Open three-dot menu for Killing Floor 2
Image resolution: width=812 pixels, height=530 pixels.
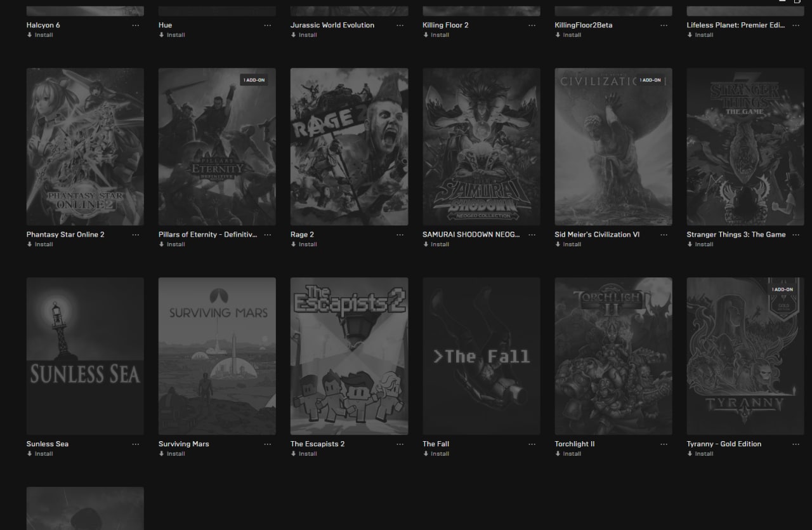click(532, 25)
